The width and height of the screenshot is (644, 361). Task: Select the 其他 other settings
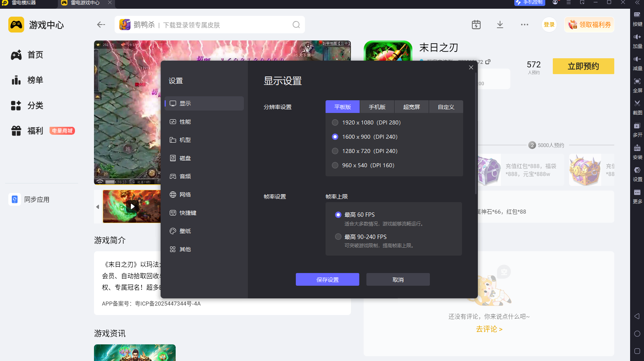click(204, 249)
